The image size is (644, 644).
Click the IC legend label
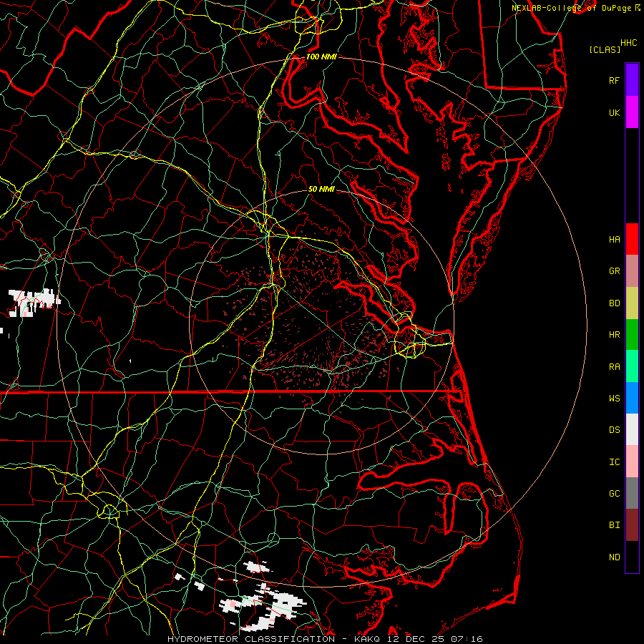(x=614, y=462)
